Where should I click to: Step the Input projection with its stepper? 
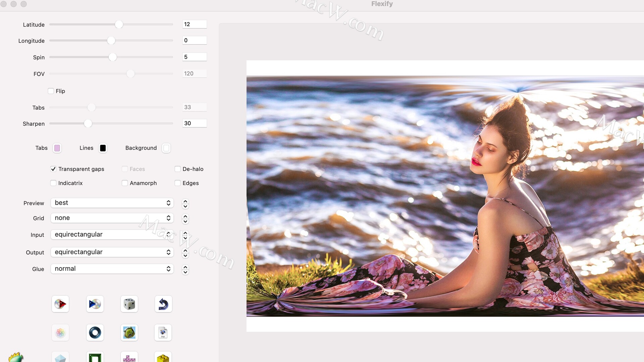point(185,235)
